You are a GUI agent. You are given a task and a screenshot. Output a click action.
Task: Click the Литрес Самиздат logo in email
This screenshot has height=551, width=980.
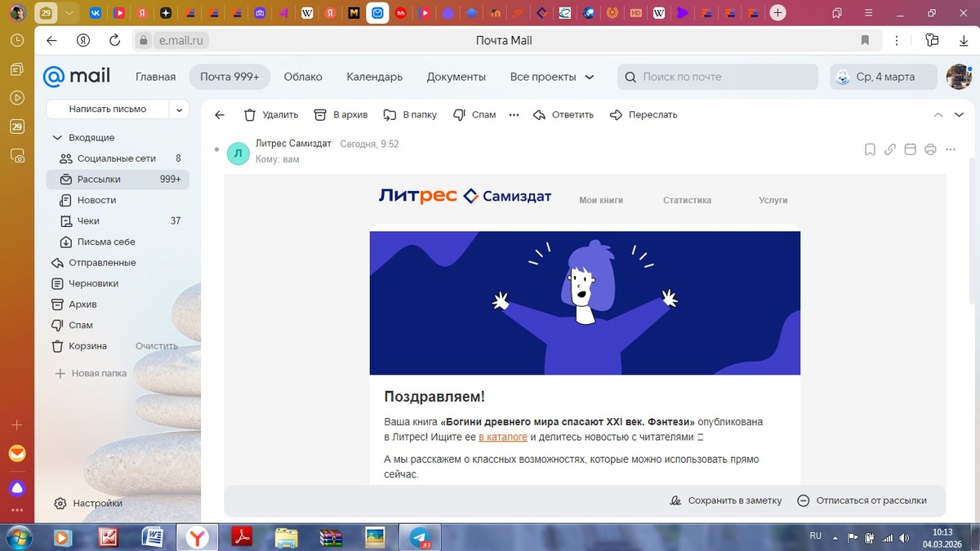465,196
